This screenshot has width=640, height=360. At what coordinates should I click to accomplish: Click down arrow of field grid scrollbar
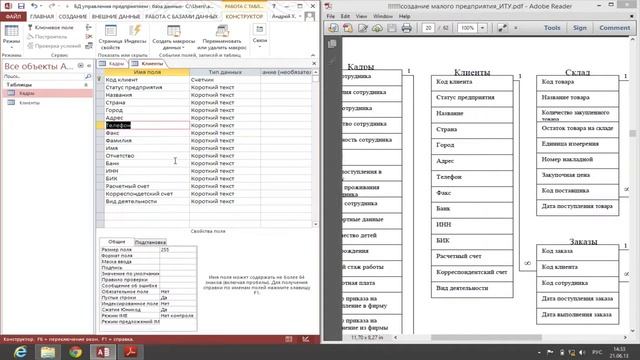point(316,224)
